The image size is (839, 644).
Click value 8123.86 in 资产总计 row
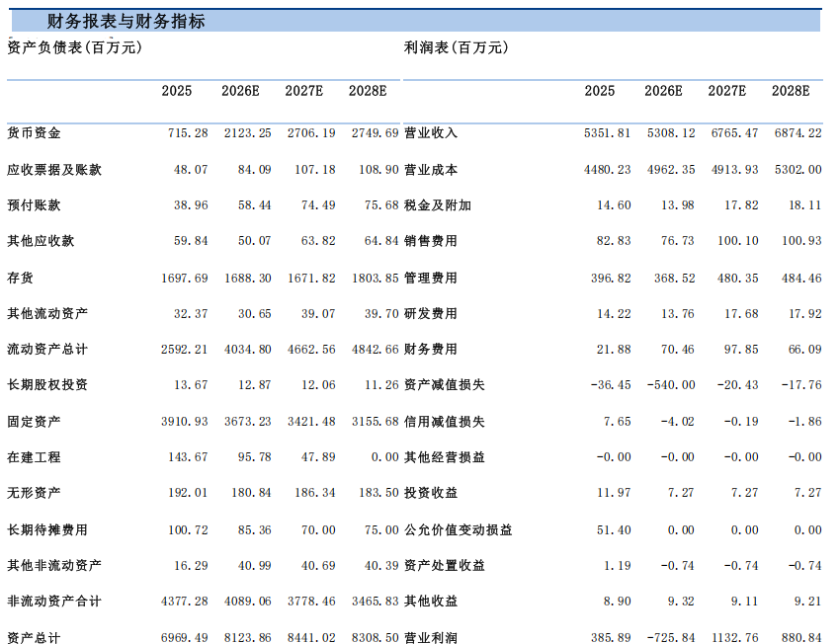(x=248, y=638)
